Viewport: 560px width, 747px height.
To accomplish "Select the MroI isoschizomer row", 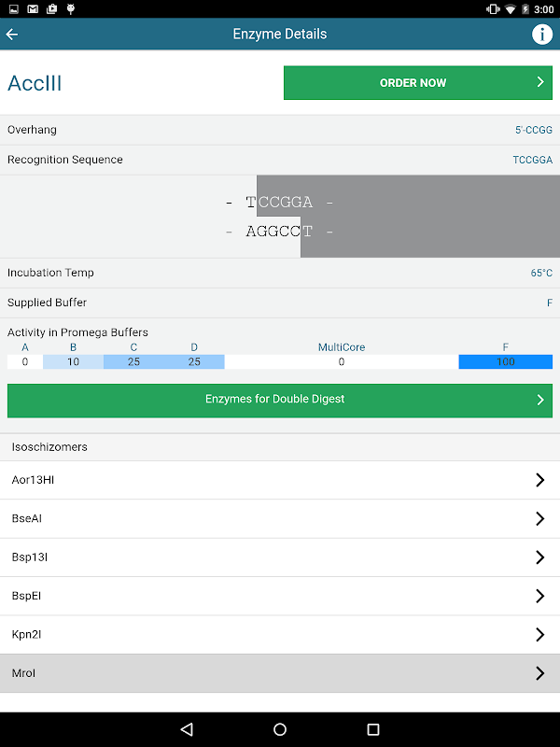I will coord(280,673).
